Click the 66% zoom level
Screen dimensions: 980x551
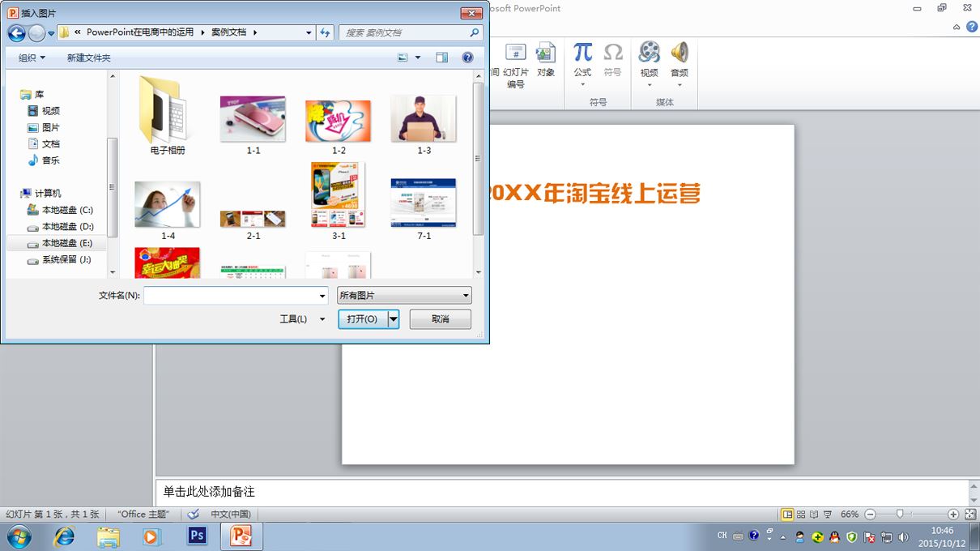pyautogui.click(x=850, y=515)
